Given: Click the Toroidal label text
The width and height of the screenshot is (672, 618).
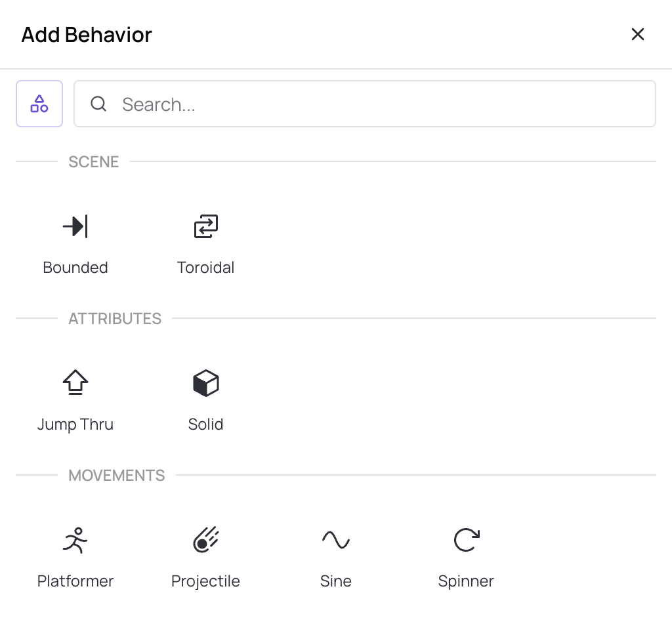Looking at the screenshot, I should [x=205, y=267].
